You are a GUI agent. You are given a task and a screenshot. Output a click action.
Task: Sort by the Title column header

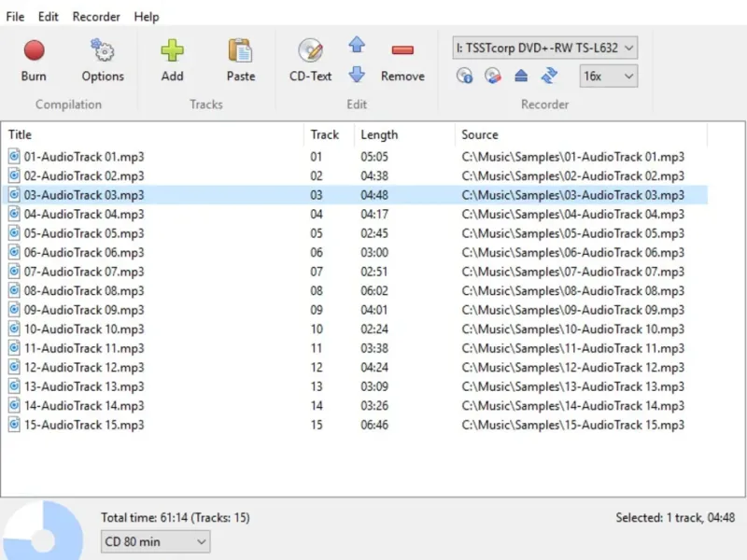pyautogui.click(x=152, y=134)
